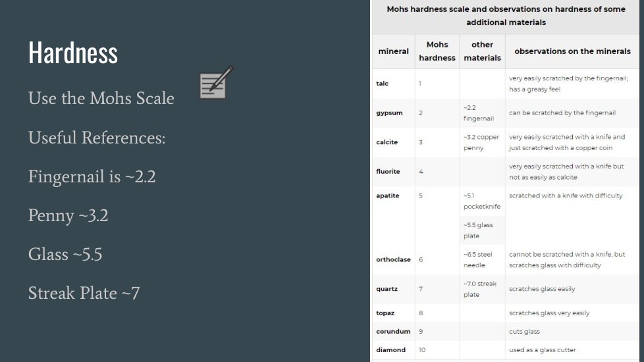
Task: Click the 'Use the Mohs Scale' text
Action: coord(101,99)
